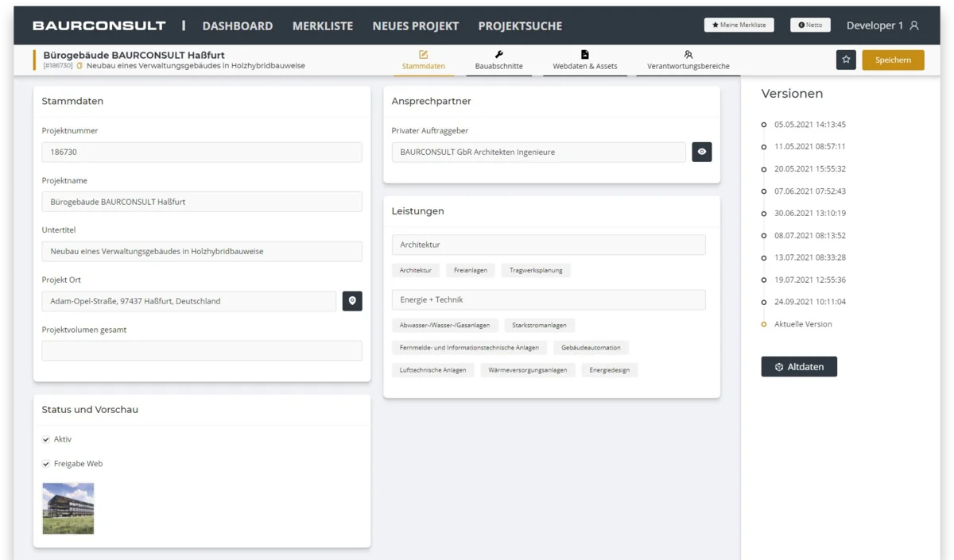The height and width of the screenshot is (560, 954).
Task: Open version 19.07.2021 12:55:36
Action: coord(810,280)
